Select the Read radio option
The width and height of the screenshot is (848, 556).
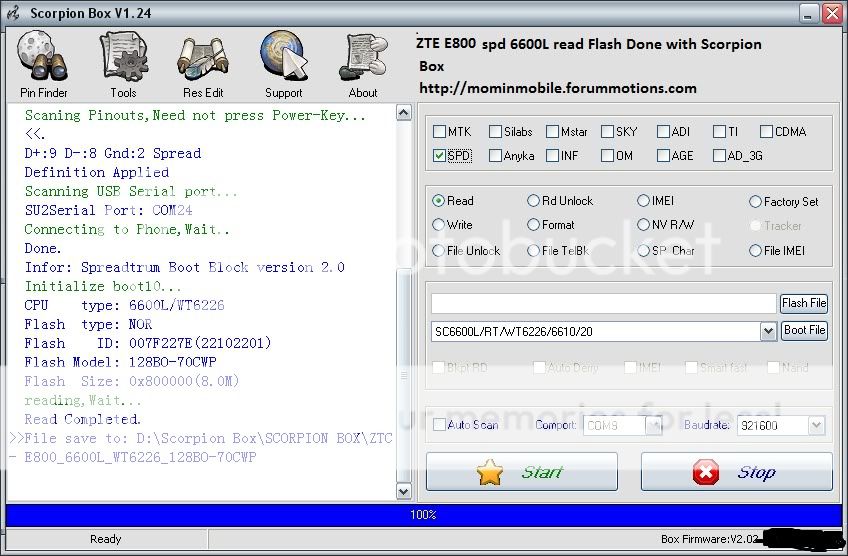pyautogui.click(x=438, y=201)
